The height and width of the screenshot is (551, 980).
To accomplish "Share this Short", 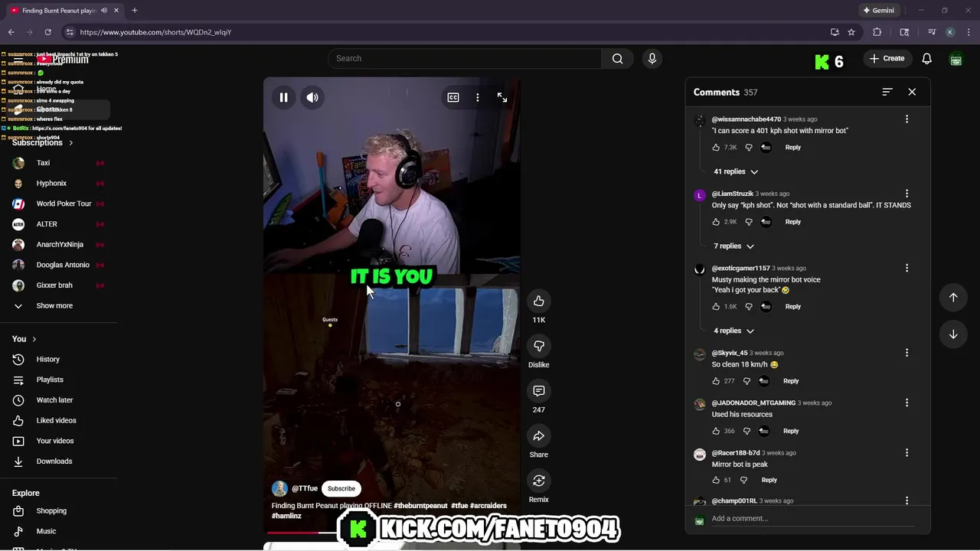I will 539,435.
